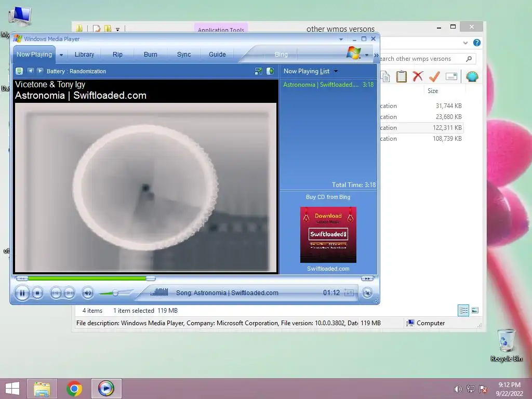
Task: Toggle shuffle/repeat icon beside elapsed time
Action: click(x=349, y=292)
